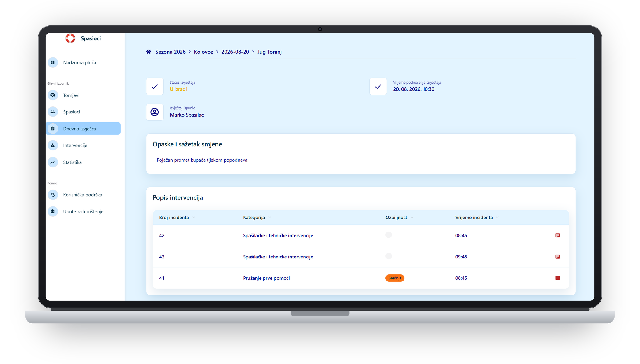The image size is (640, 364).
Task: Sort by Vrijeme incidenta column arrow
Action: click(x=498, y=218)
